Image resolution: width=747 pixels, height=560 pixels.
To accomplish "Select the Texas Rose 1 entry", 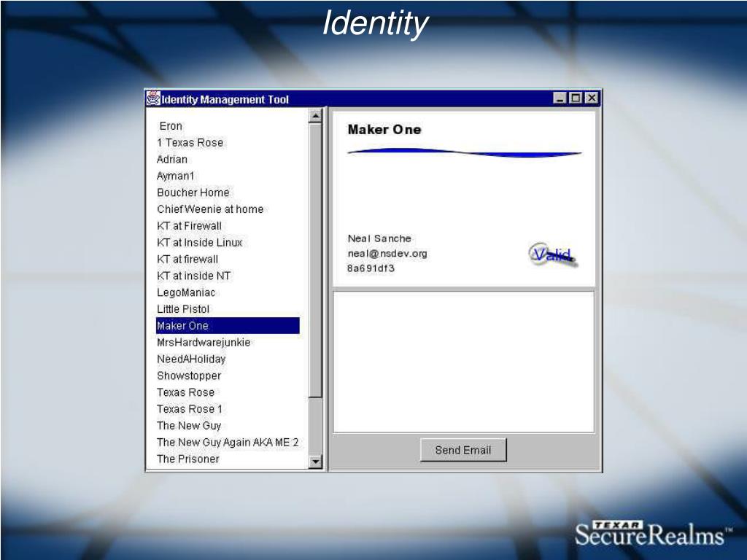I will [x=190, y=409].
